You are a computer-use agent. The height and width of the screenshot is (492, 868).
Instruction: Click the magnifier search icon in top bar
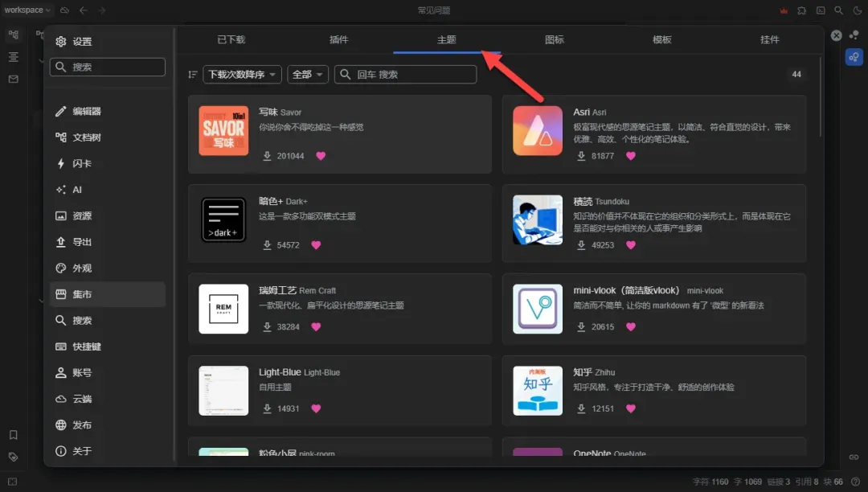[x=839, y=10]
